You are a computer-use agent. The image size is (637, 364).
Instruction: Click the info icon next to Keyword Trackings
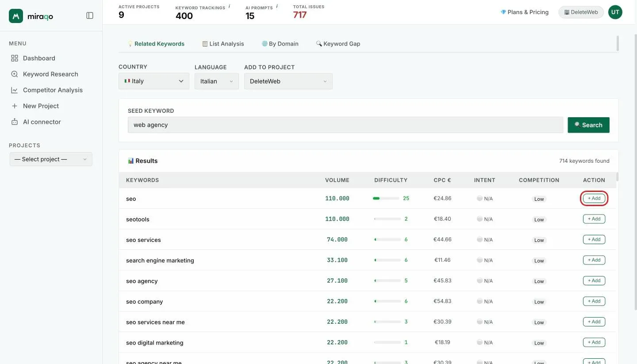(229, 7)
